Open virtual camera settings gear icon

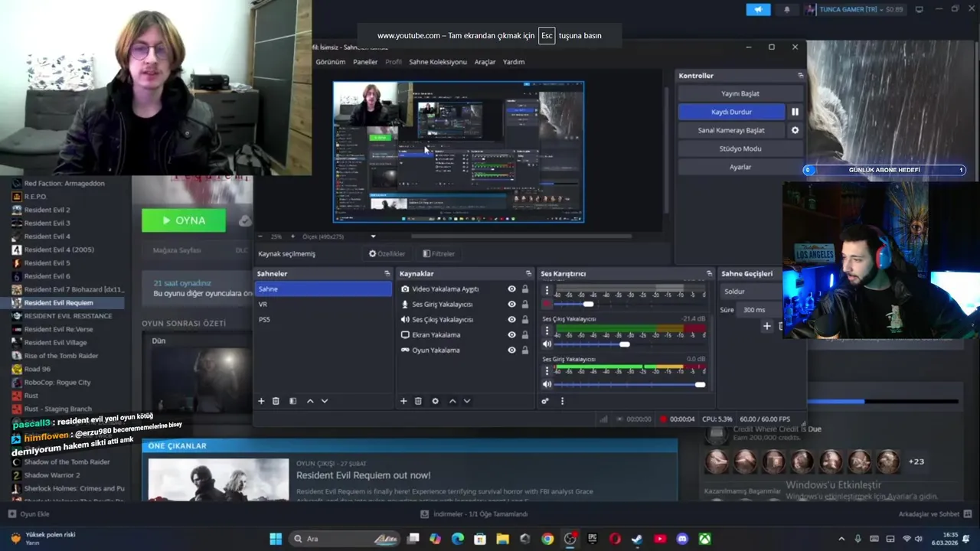[795, 130]
